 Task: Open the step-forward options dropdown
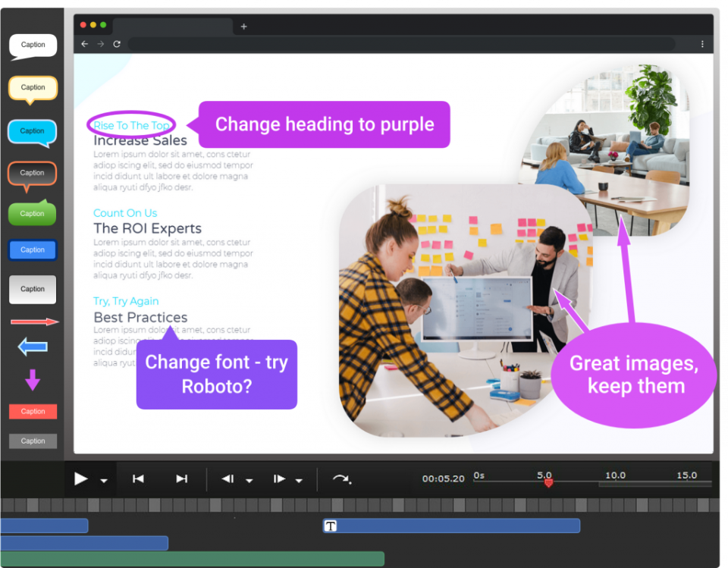point(299,479)
